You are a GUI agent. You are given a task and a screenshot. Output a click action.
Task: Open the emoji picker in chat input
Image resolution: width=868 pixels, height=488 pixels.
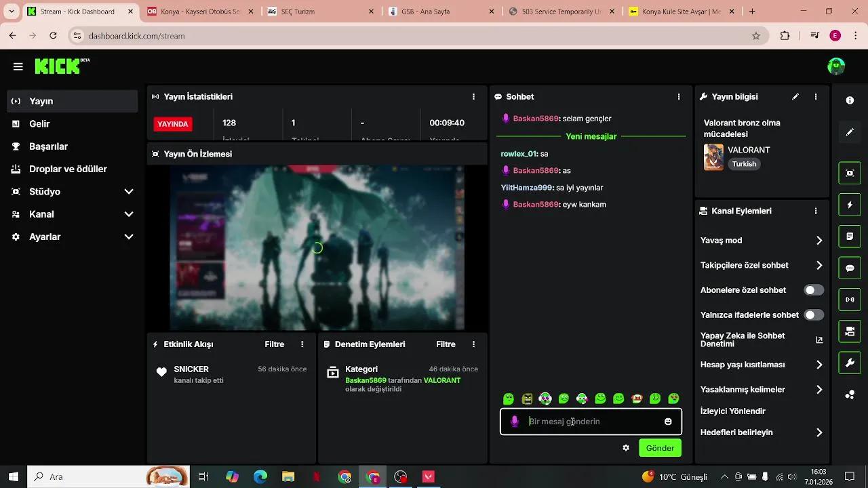point(668,421)
